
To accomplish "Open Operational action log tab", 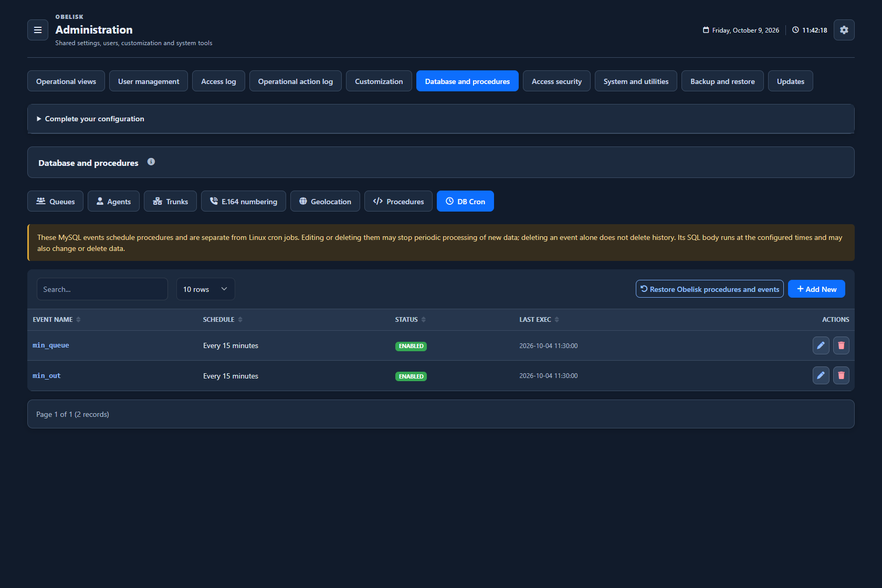I will tap(296, 81).
